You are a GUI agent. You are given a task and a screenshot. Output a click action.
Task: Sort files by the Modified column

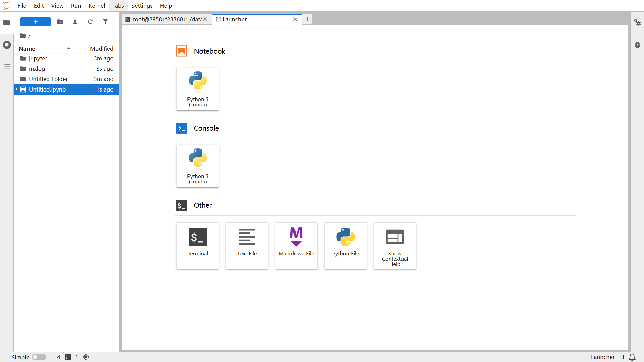click(x=98, y=48)
